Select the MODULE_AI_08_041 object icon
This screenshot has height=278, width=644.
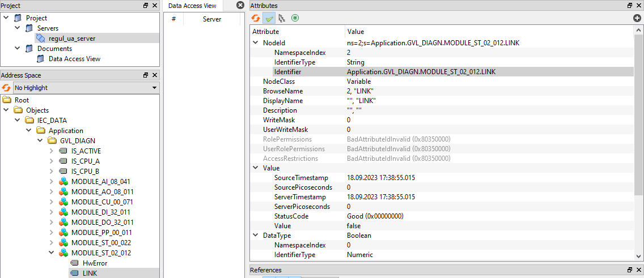(x=63, y=182)
